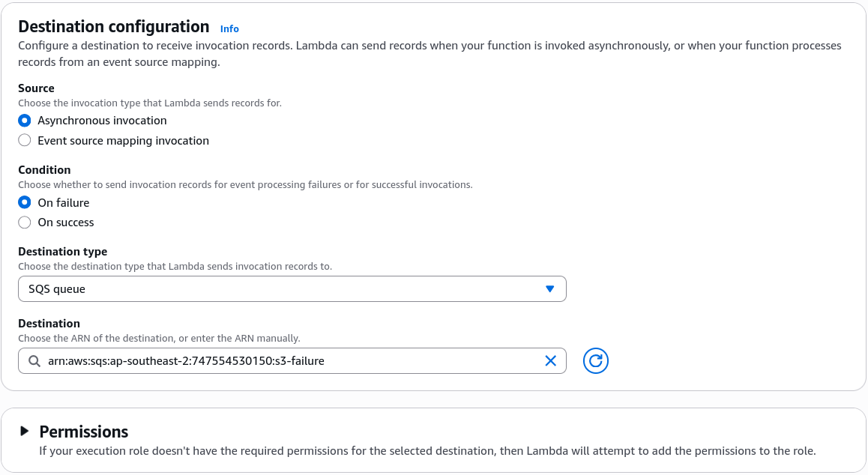The height and width of the screenshot is (475, 868).
Task: Click into the destination ARN text field
Action: (292, 361)
